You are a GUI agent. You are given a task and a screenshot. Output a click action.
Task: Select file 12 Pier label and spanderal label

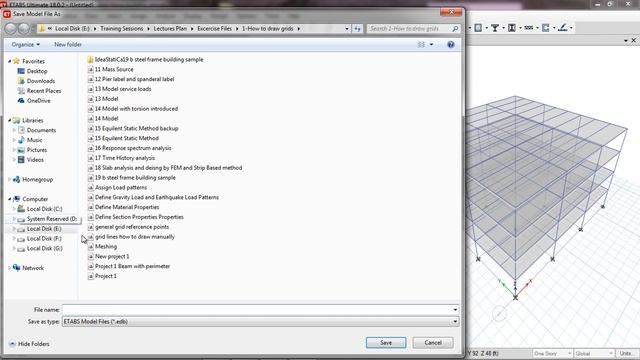coord(131,79)
